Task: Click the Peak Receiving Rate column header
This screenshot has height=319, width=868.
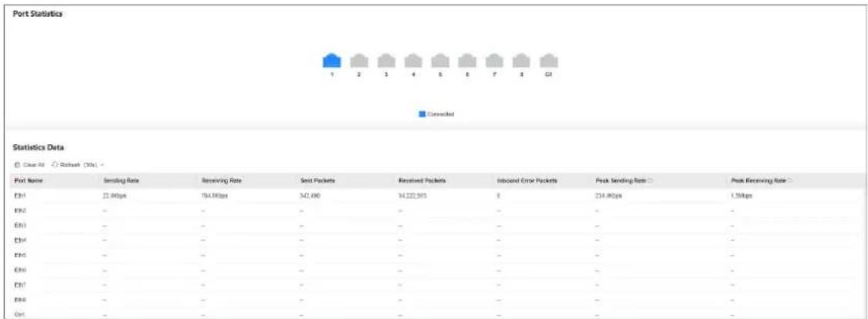Action: (x=759, y=181)
